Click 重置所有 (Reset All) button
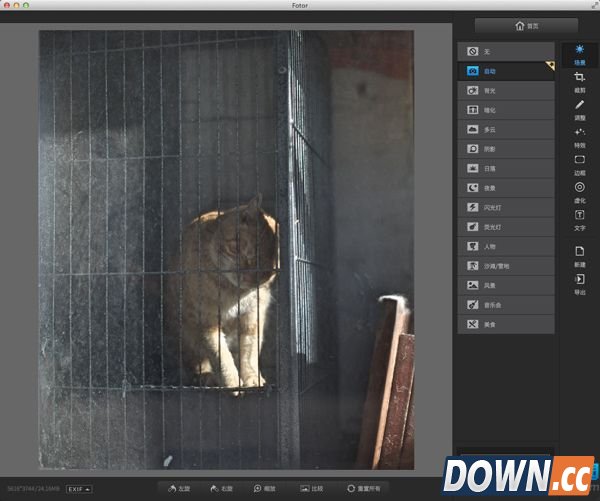Image resolution: width=600 pixels, height=501 pixels. pyautogui.click(x=364, y=489)
